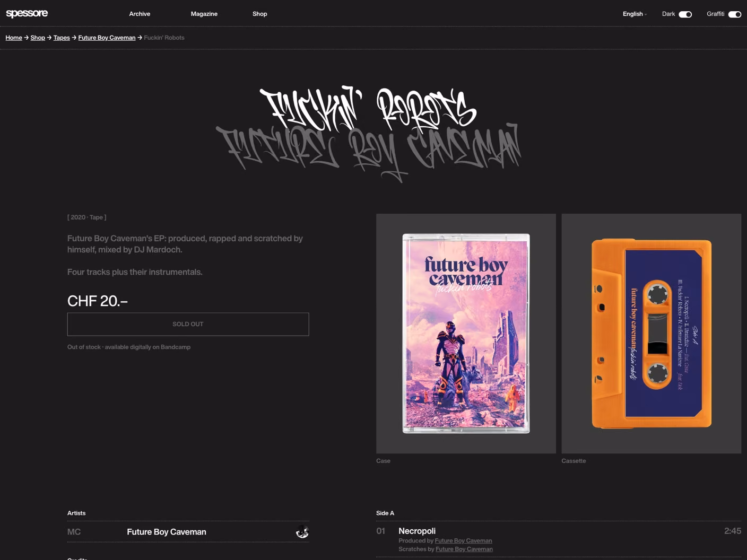
Task: Click the 'Artists' section heading
Action: tap(76, 513)
